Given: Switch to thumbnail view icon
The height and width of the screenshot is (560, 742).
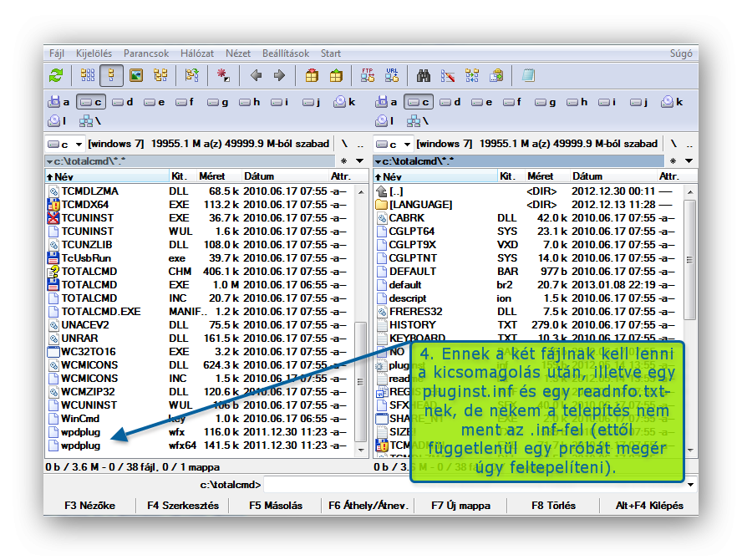Looking at the screenshot, I should coord(136,75).
